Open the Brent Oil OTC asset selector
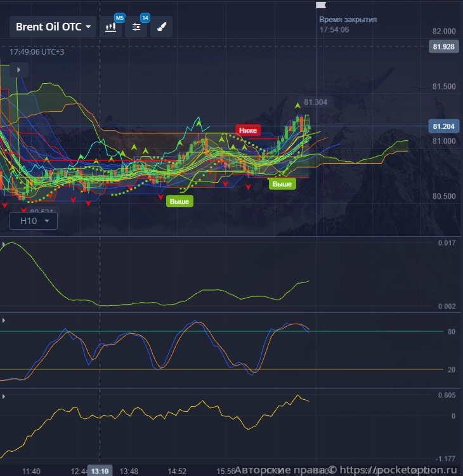The width and height of the screenshot is (463, 476). [x=53, y=27]
